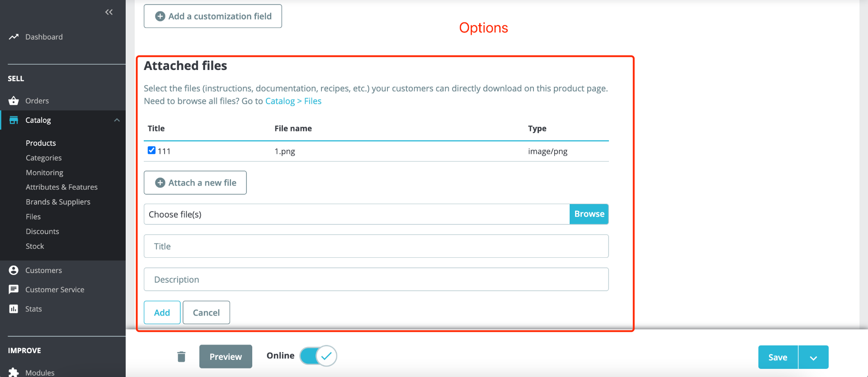The image size is (868, 377).
Task: Click the Orders basket icon
Action: coord(14,101)
